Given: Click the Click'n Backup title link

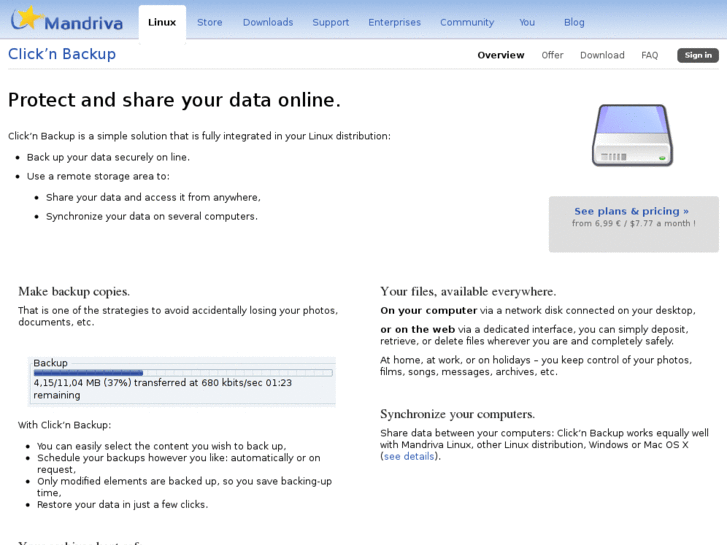Looking at the screenshot, I should coord(62,54).
